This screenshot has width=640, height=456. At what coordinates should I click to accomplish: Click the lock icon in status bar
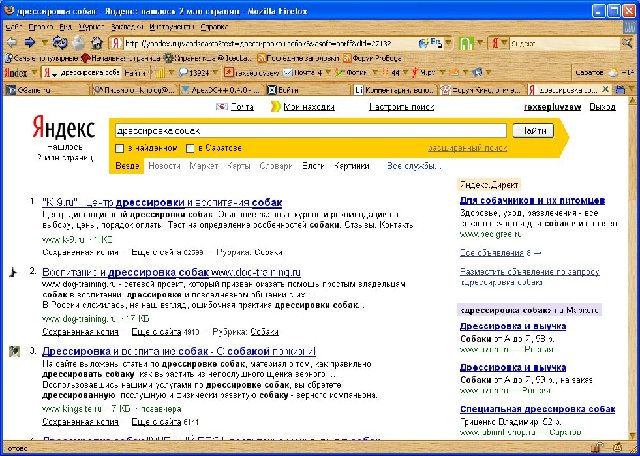(x=599, y=448)
